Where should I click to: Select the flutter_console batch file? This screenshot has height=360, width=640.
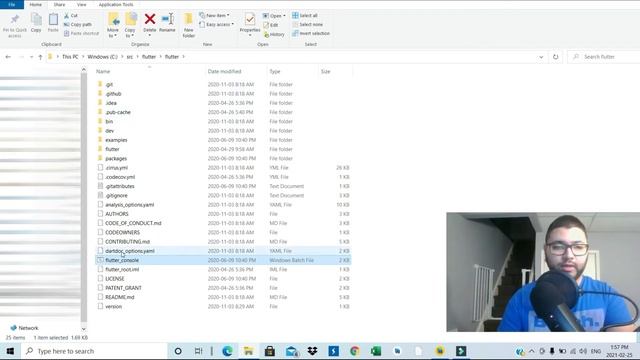[x=122, y=260]
